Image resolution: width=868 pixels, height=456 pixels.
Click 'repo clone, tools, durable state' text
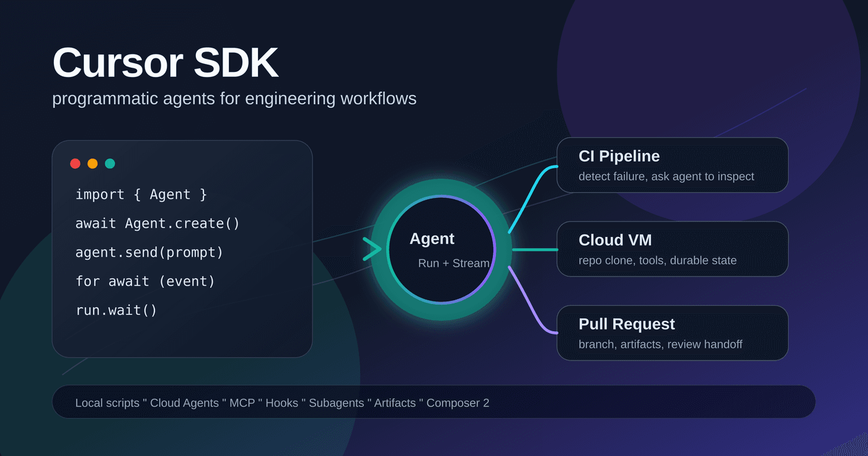click(x=658, y=261)
